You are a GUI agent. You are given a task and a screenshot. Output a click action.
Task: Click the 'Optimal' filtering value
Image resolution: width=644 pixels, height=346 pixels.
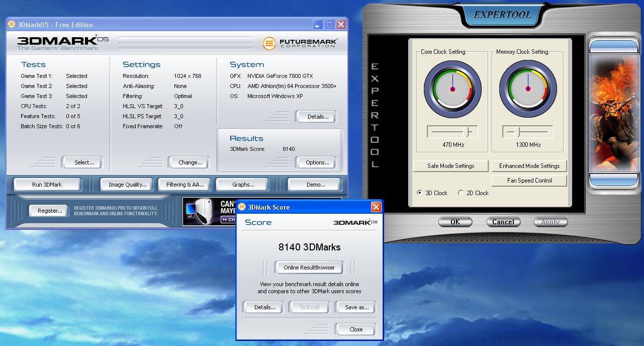[183, 96]
